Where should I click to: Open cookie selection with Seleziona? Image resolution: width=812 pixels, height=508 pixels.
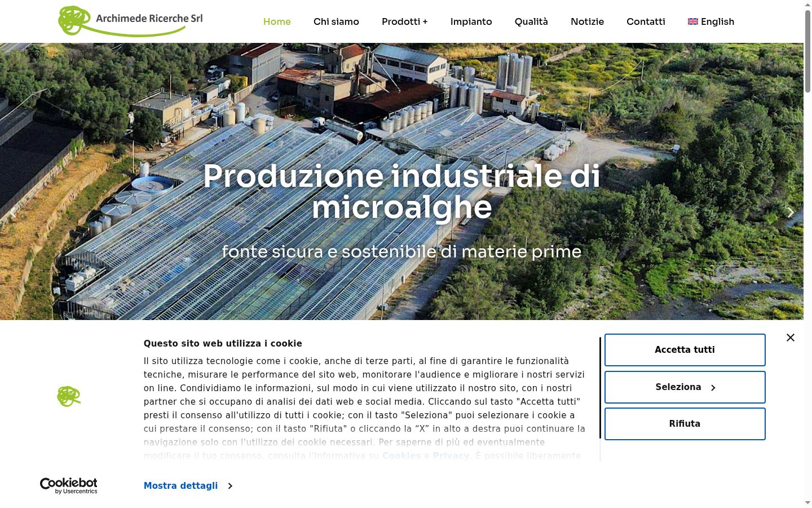[x=685, y=387]
